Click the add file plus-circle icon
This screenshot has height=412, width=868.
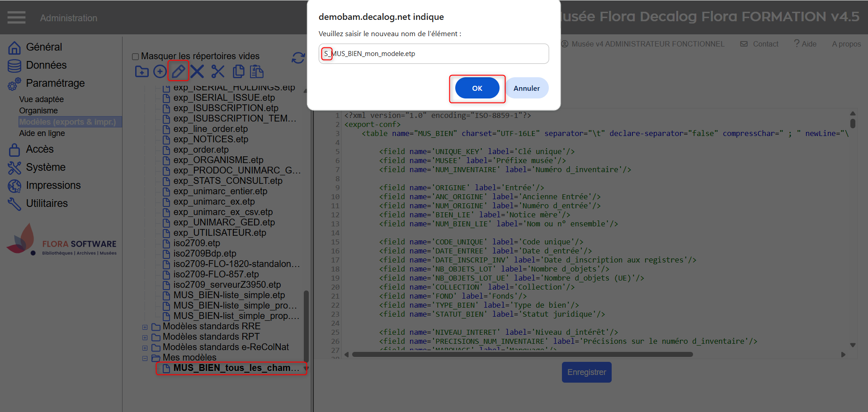(x=160, y=71)
